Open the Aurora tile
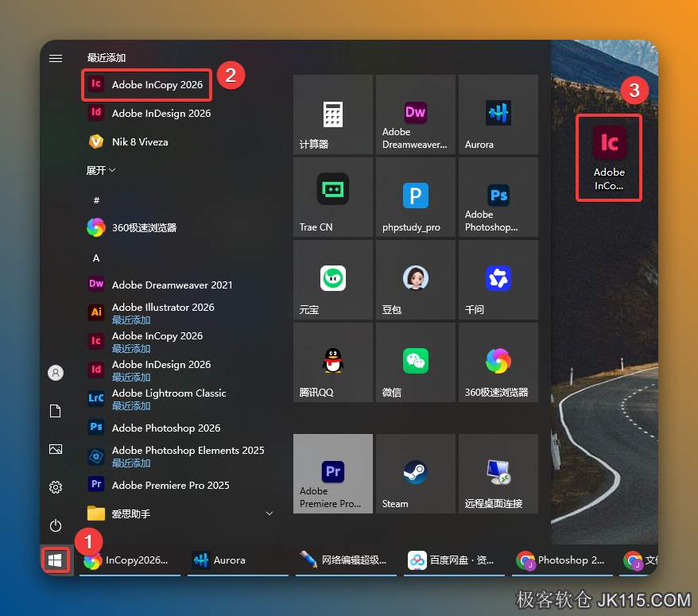Viewport: 698px width, 616px height. click(x=498, y=114)
